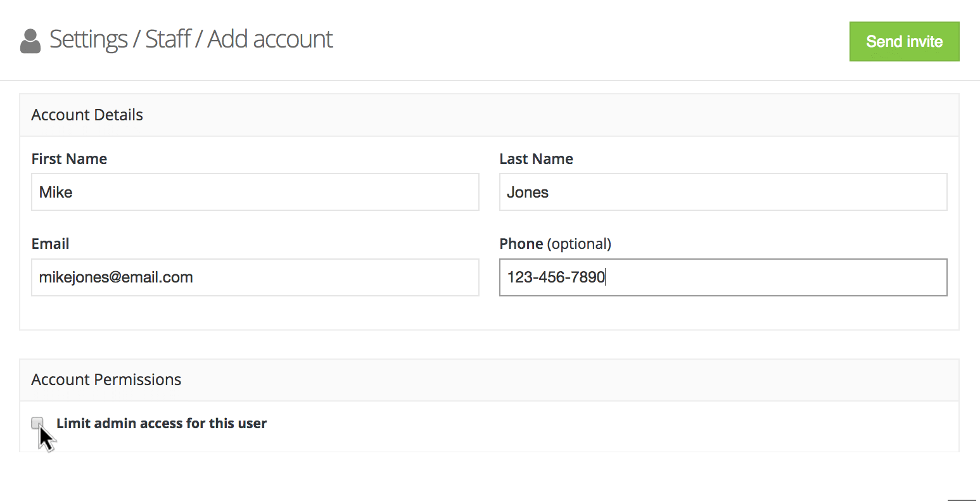
Task: Enable the limit admin access checkbox
Action: click(x=37, y=422)
